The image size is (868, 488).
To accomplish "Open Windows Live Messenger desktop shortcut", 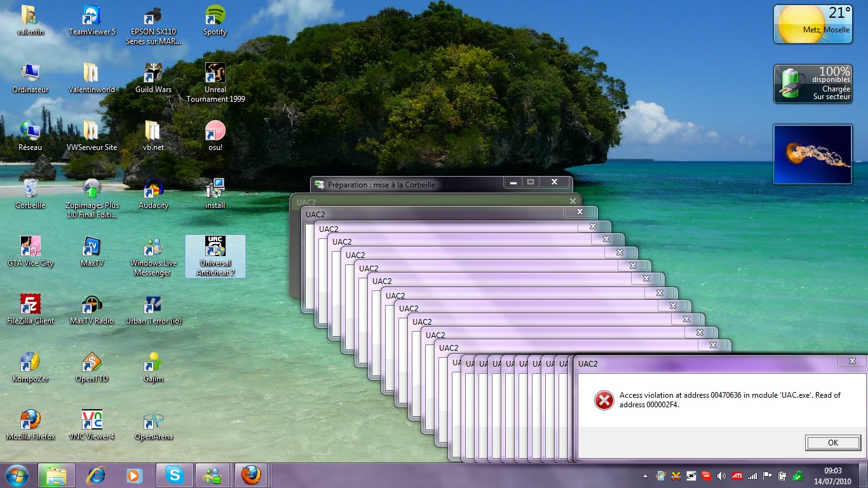I will pyautogui.click(x=153, y=256).
